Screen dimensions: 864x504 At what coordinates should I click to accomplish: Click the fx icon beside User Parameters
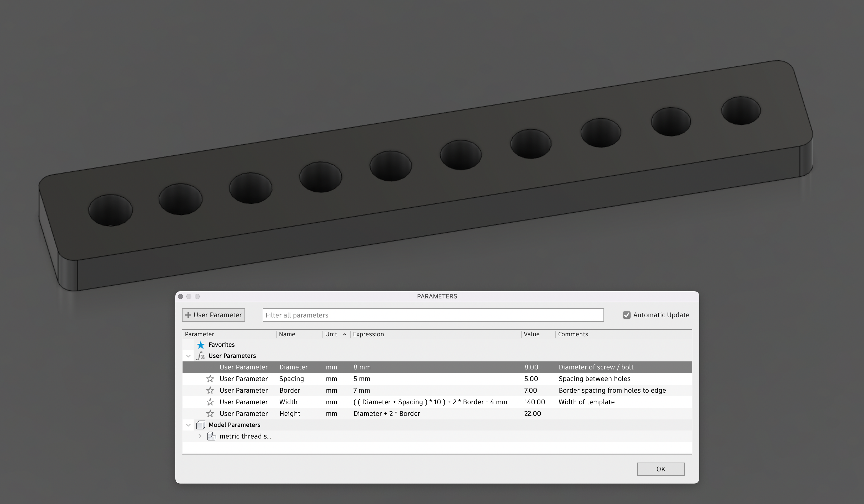click(x=201, y=356)
